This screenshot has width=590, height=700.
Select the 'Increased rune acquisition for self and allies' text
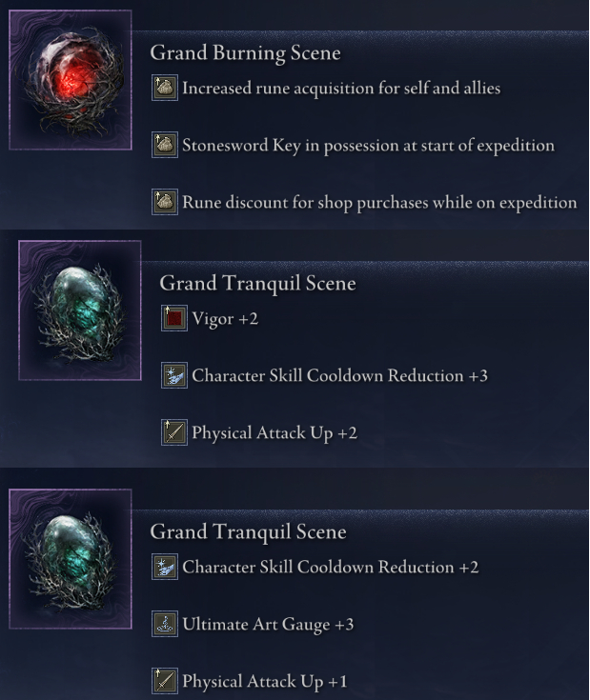pyautogui.click(x=341, y=89)
